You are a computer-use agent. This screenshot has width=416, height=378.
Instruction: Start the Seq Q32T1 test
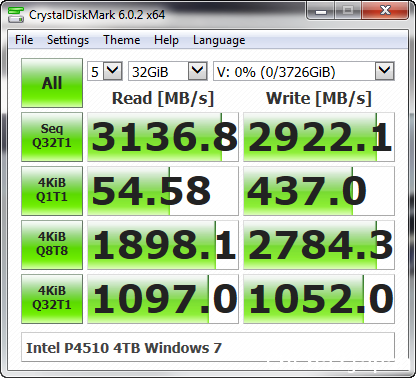[52, 137]
